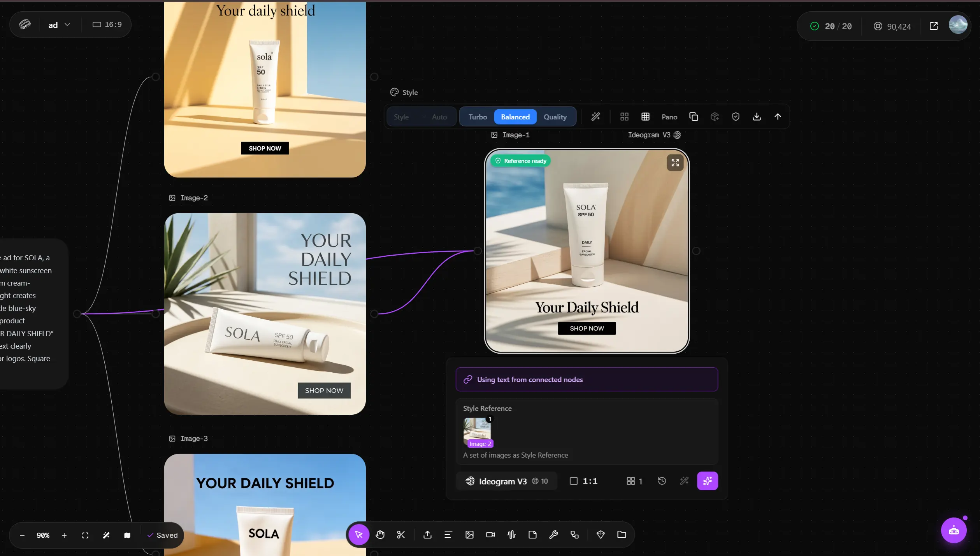Screen dimensions: 980x556
Task: Open the user avatar profile
Action: (x=958, y=25)
